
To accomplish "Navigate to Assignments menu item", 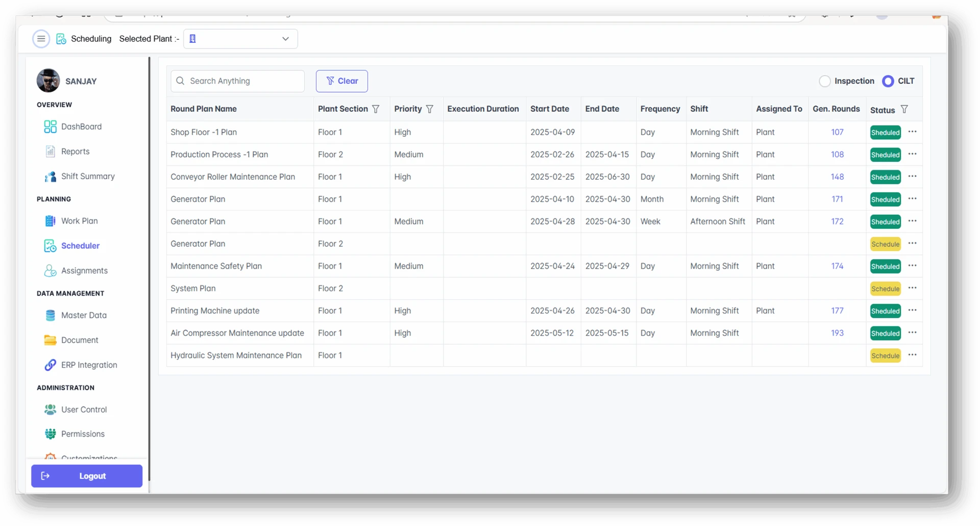I will coord(84,271).
